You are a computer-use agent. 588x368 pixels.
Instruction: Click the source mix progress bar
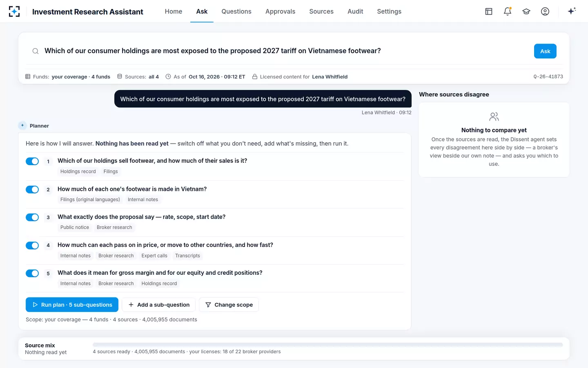click(327, 345)
